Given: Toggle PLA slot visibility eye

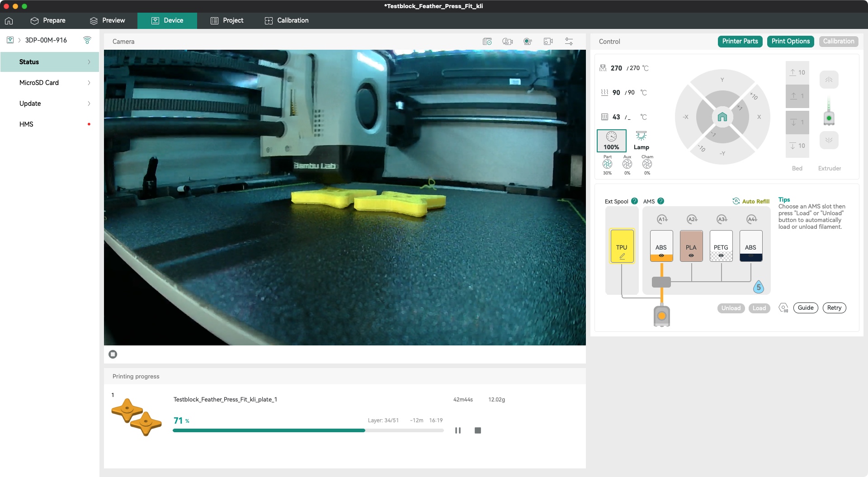Looking at the screenshot, I should 691,256.
